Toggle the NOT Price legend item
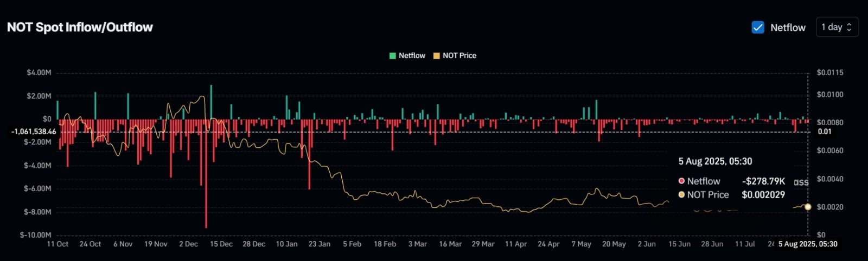 [x=455, y=55]
